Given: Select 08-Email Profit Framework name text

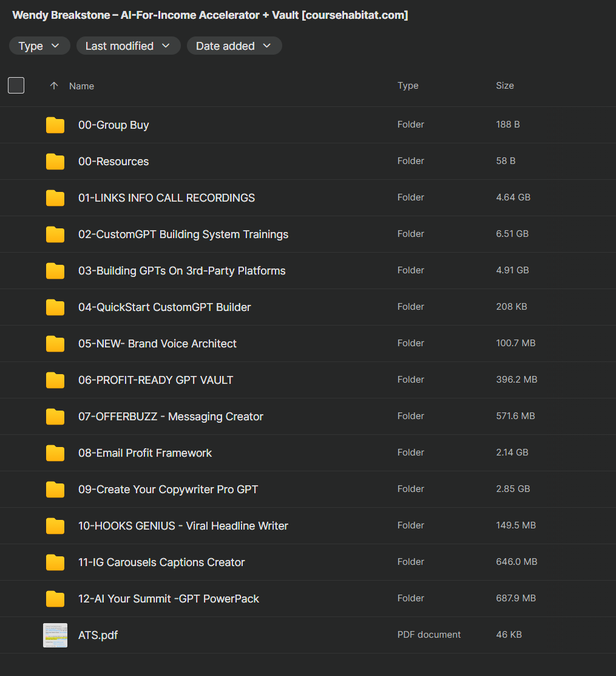Looking at the screenshot, I should [144, 452].
